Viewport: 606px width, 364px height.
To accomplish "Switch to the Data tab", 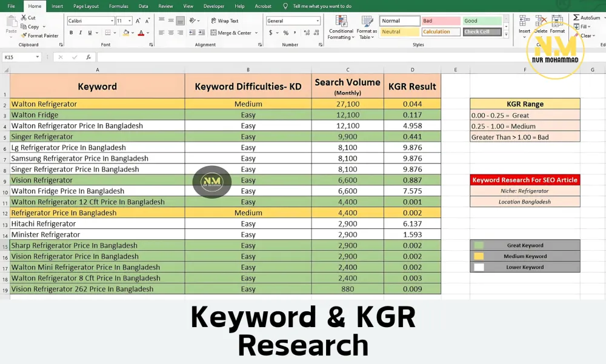I will click(144, 6).
